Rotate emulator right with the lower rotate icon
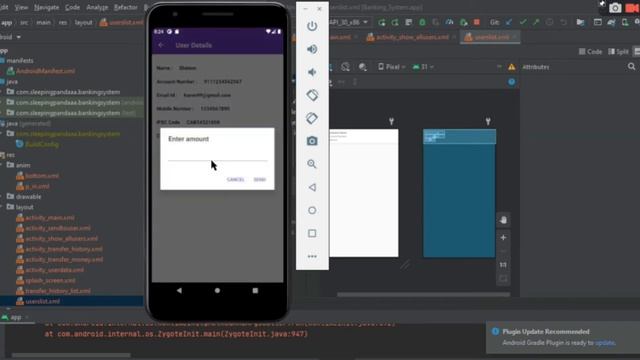 click(x=312, y=118)
